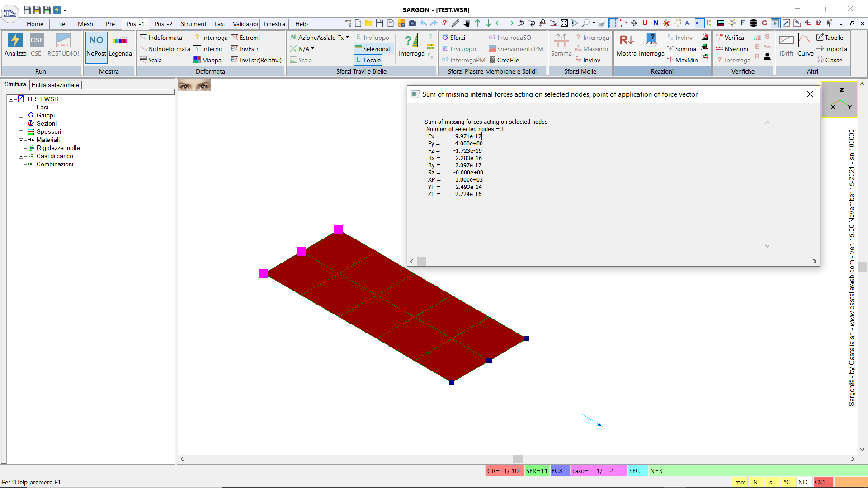The image size is (868, 488).
Task: Open the Fasi ribbon tab
Action: tap(219, 24)
